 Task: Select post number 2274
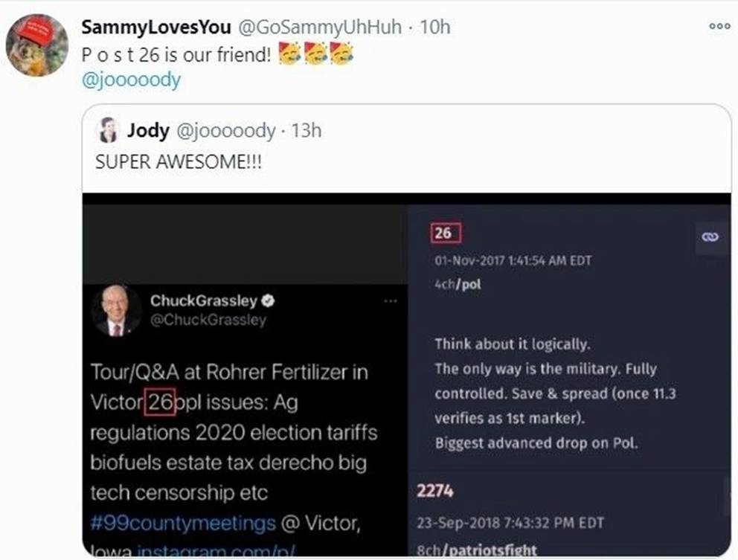[x=434, y=491]
